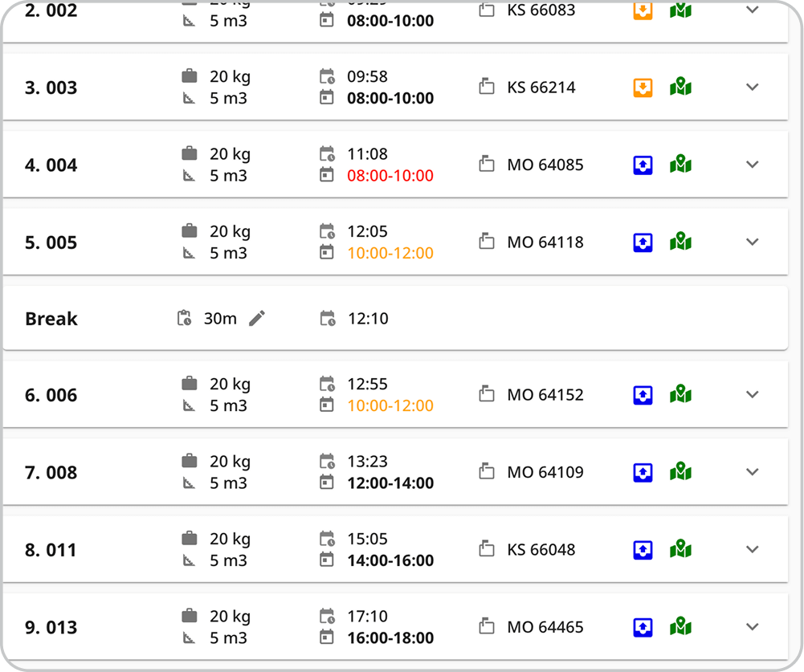Click the orange pickup icon on stop 003
This screenshot has width=804, height=672.
coord(643,87)
